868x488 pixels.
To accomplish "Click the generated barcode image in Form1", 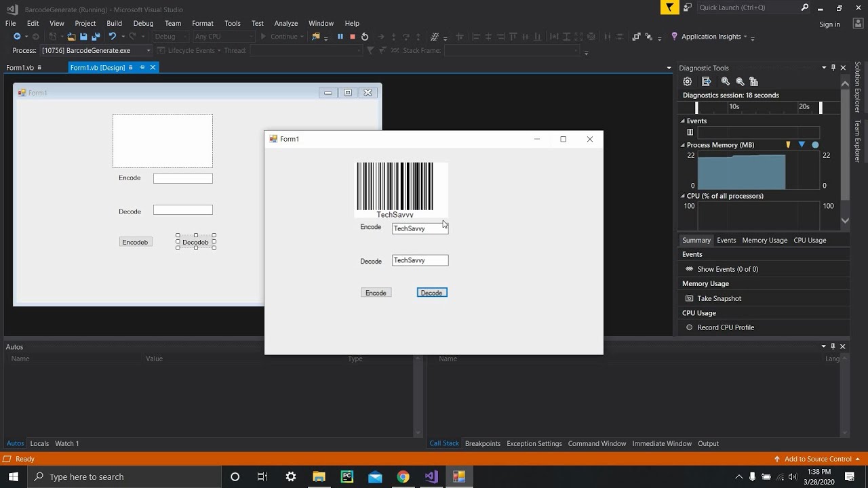I will 400,190.
